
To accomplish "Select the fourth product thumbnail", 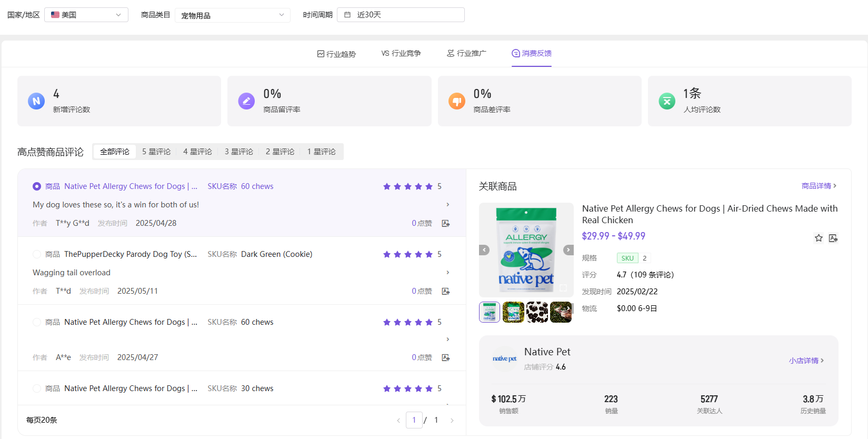I will click(x=561, y=312).
